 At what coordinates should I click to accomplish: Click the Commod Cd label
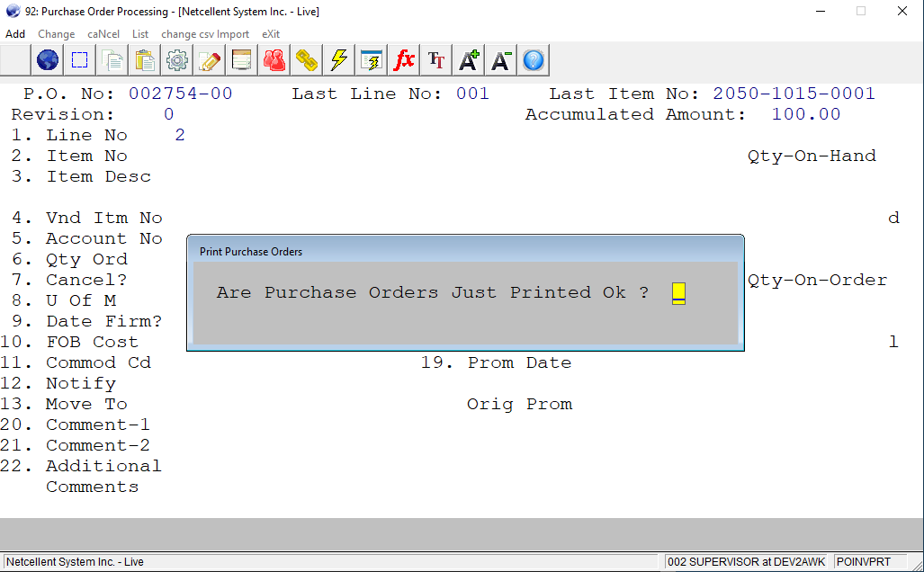(98, 362)
